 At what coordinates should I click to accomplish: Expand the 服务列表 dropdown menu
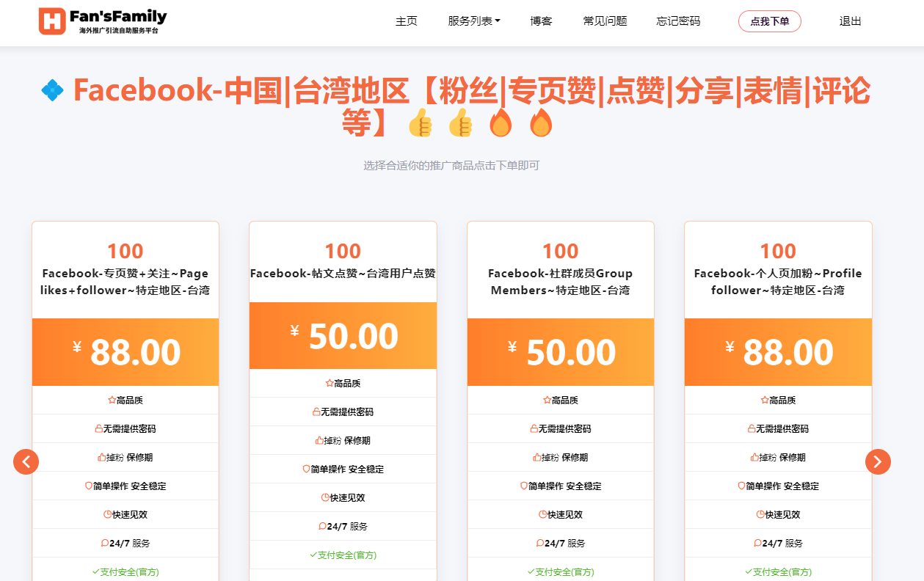pyautogui.click(x=474, y=21)
